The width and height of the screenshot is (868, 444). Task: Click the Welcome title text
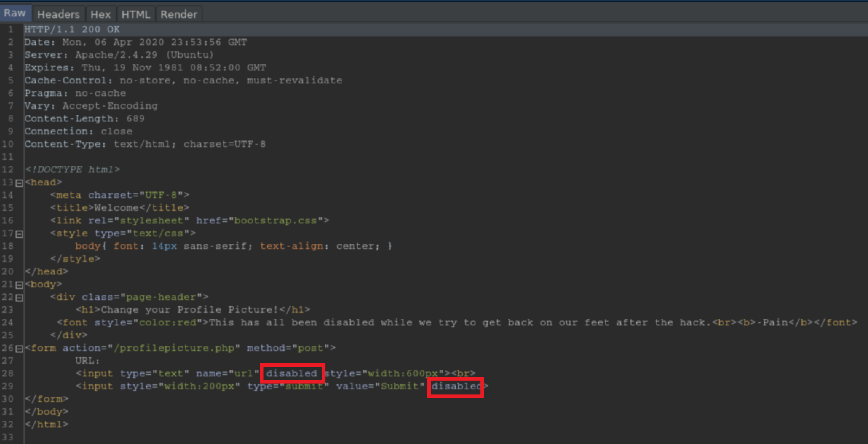[x=116, y=208]
